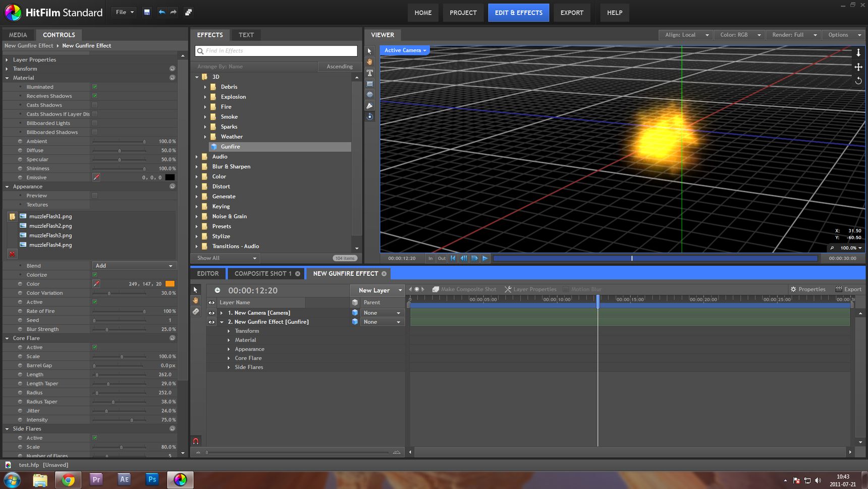Set the viewer In point

[430, 258]
